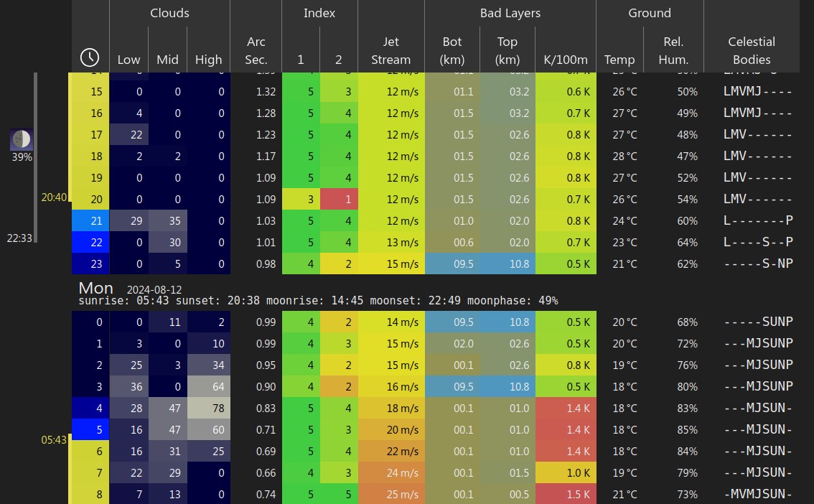Click the Temp column header

tap(619, 60)
